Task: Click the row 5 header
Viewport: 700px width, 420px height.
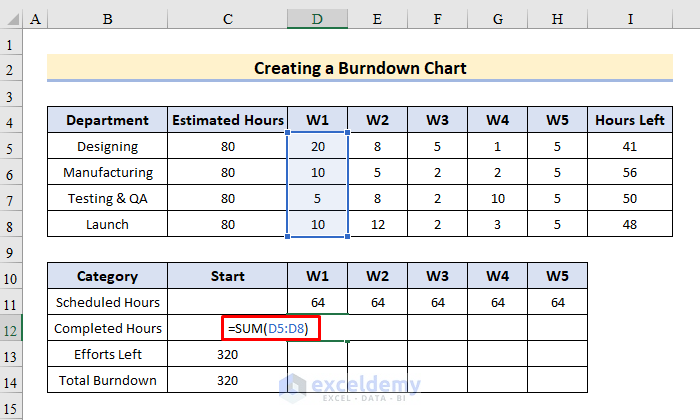Action: click(x=11, y=147)
